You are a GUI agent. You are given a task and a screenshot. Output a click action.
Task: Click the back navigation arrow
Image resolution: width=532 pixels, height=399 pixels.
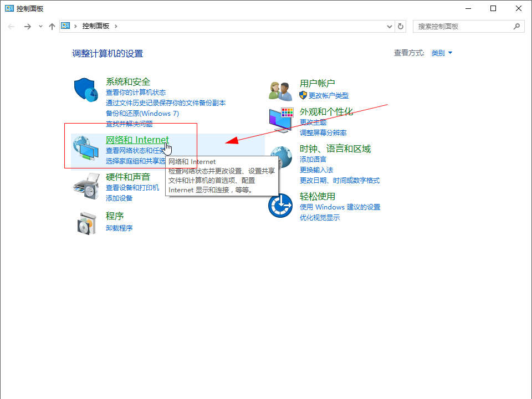pos(11,27)
